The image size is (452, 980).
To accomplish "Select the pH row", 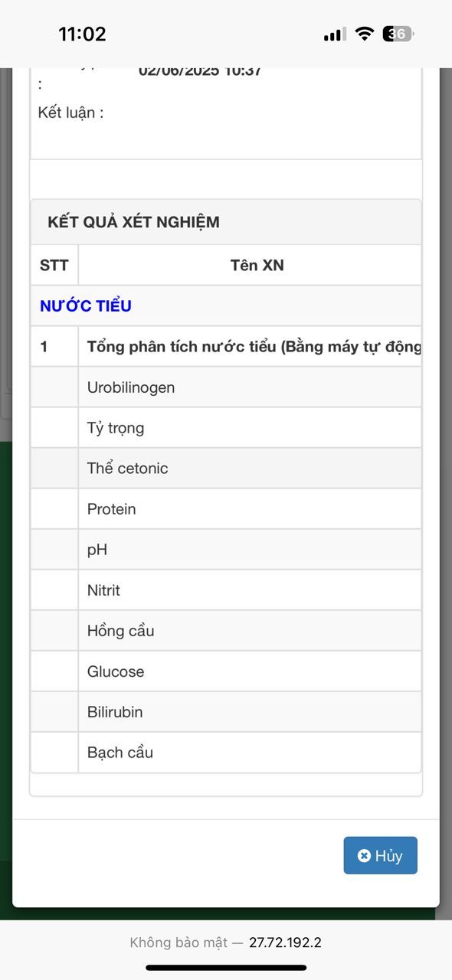I will click(226, 549).
